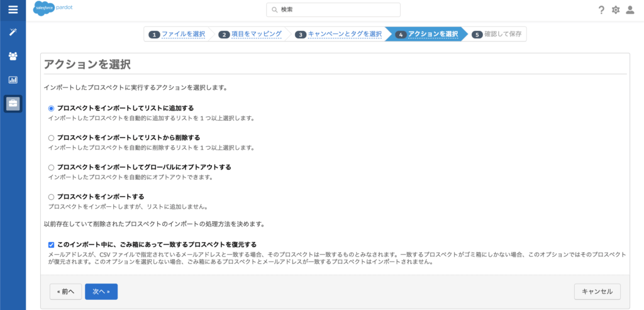This screenshot has width=644, height=310.
Task: Select プロスペクトをインポートする radio option
Action: tap(52, 197)
